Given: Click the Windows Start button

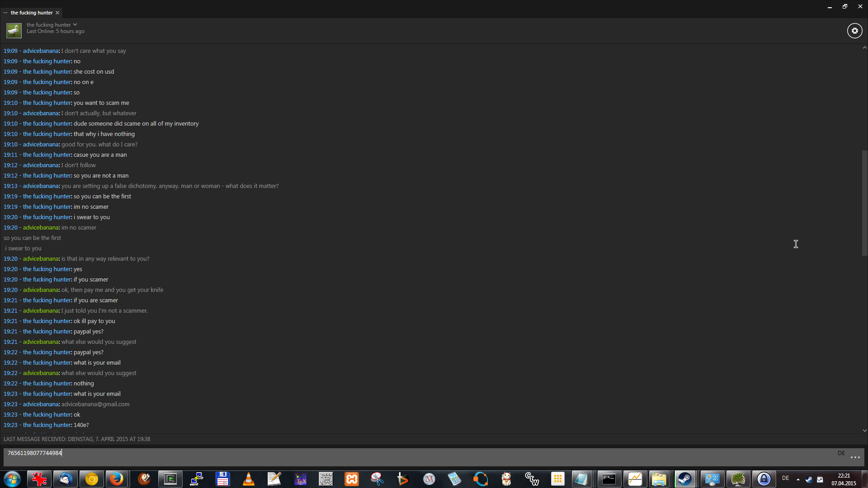Looking at the screenshot, I should (12, 479).
